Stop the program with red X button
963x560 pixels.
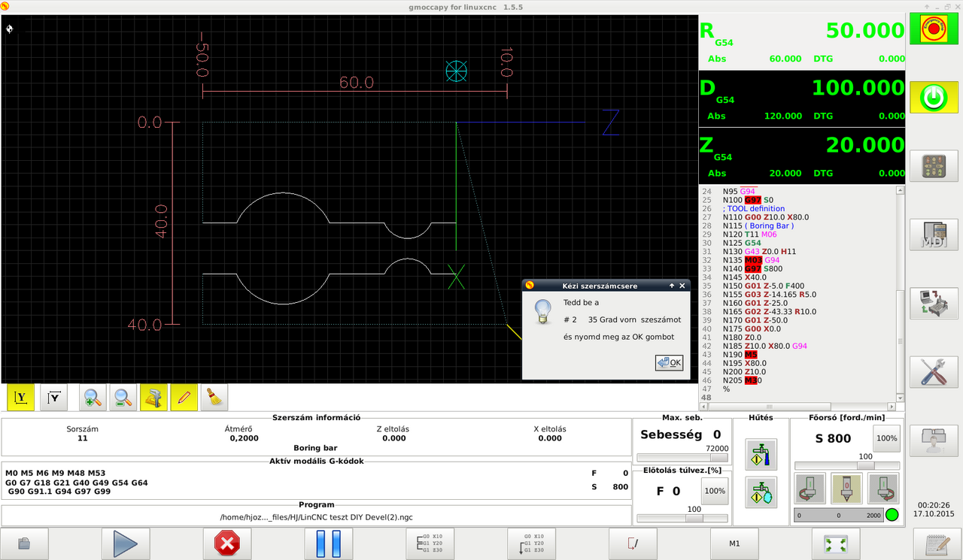click(x=227, y=543)
